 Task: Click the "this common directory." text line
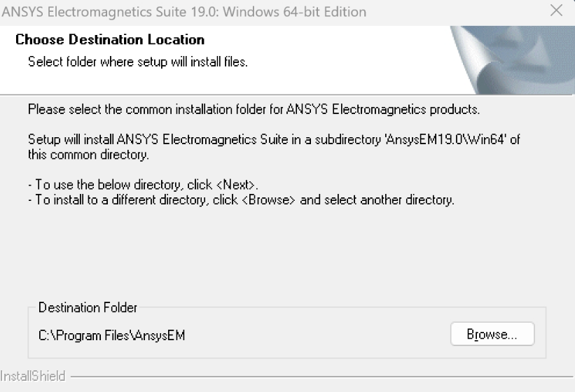(x=88, y=154)
